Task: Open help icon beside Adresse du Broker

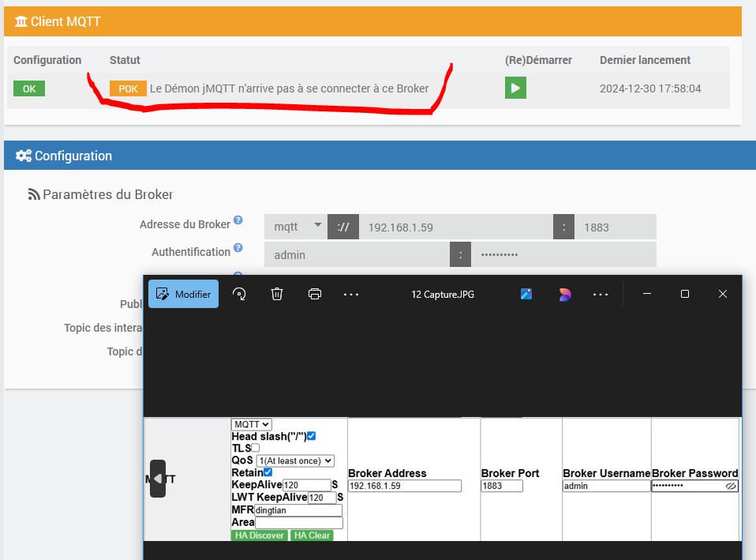Action: point(238,220)
